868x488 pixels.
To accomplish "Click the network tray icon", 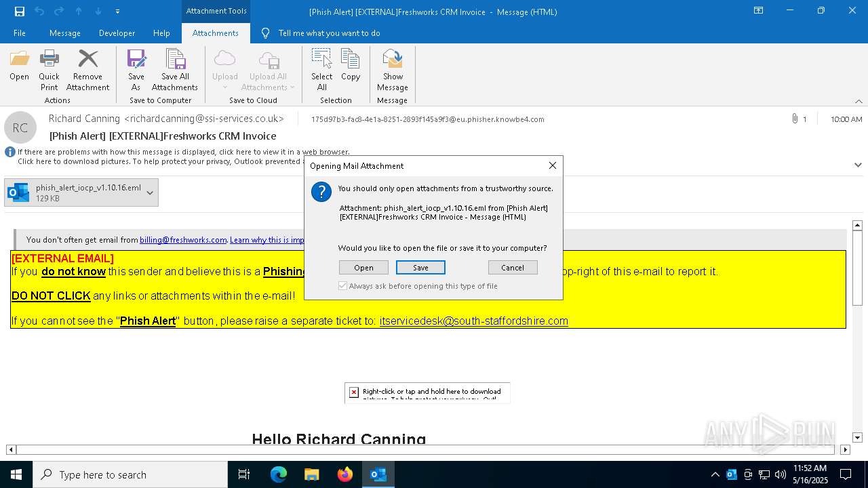I will point(764,474).
